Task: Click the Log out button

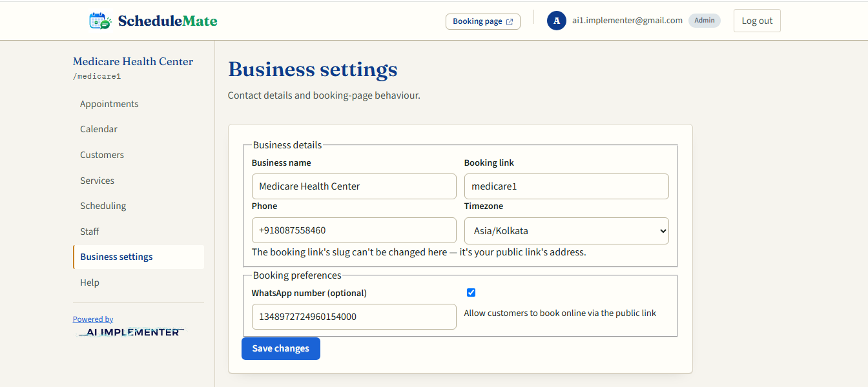Action: tap(757, 21)
